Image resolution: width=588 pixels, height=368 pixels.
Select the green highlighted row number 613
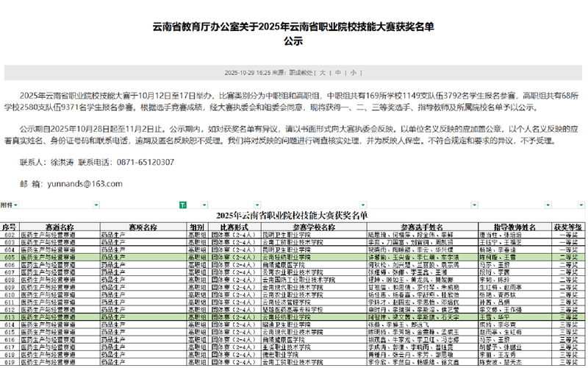tap(9, 316)
